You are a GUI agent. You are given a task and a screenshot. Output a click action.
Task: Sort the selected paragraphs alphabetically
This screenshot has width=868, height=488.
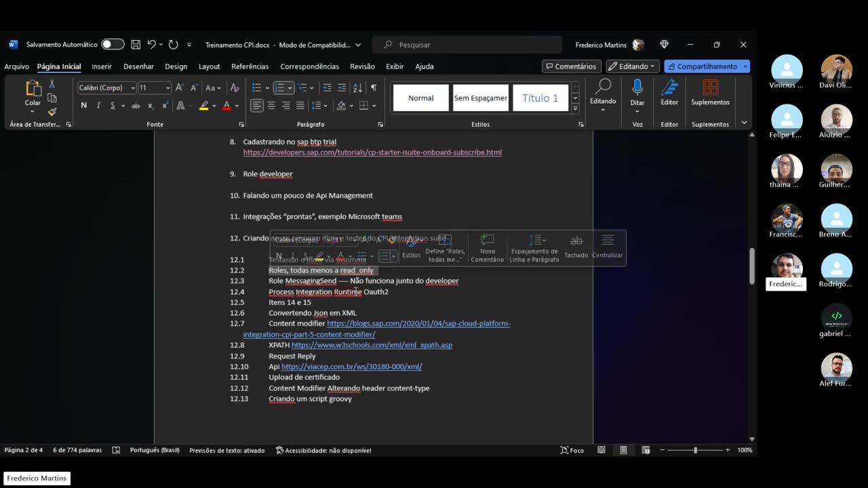coord(359,87)
